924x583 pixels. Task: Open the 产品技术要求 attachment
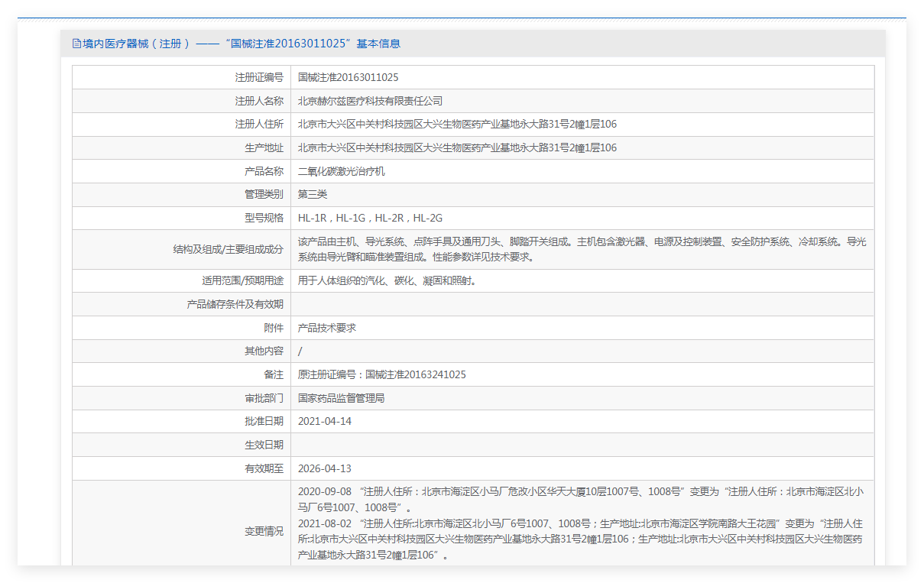pyautogui.click(x=327, y=328)
